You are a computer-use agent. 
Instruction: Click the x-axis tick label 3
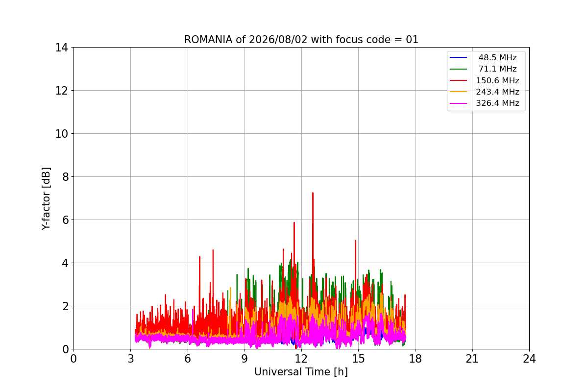pos(130,359)
